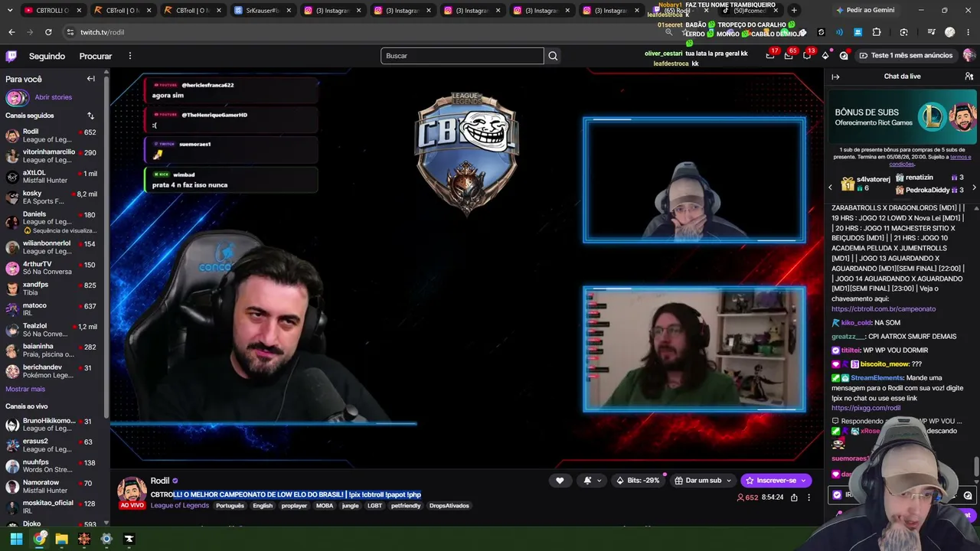Open the Twitch user avatar menu

(969, 55)
